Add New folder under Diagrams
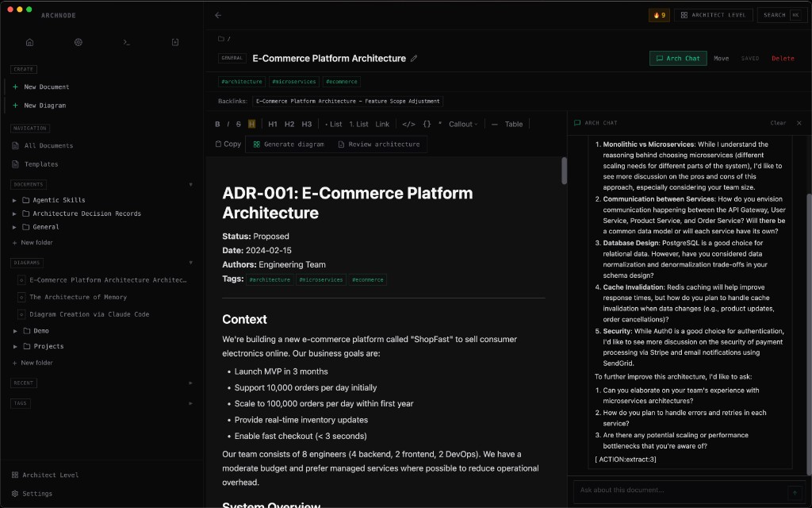The width and height of the screenshot is (812, 508). click(x=33, y=363)
